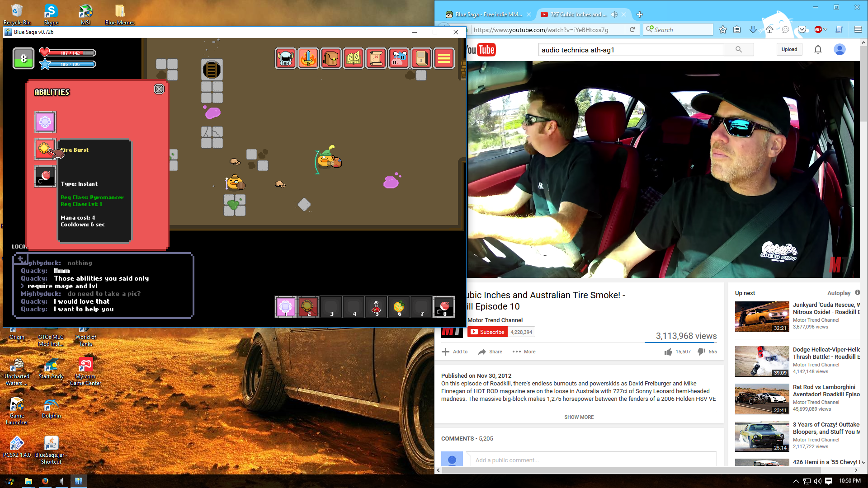The width and height of the screenshot is (868, 488).
Task: Open Dodge Hellcat-Viper thrash battle video
Action: coord(762,361)
